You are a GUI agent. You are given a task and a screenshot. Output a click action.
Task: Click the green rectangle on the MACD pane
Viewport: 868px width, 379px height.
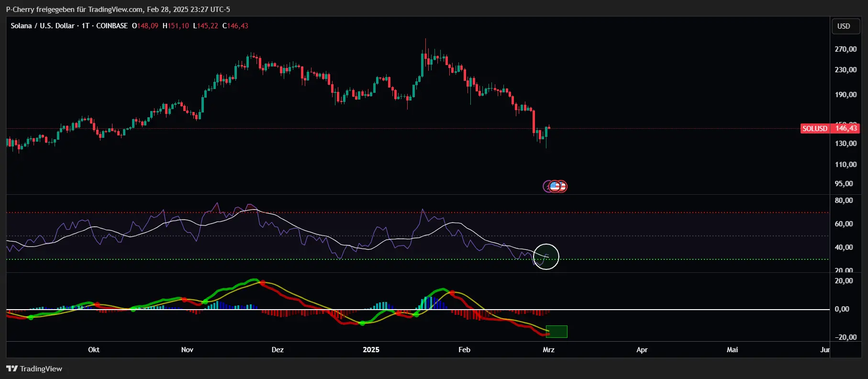tap(556, 332)
